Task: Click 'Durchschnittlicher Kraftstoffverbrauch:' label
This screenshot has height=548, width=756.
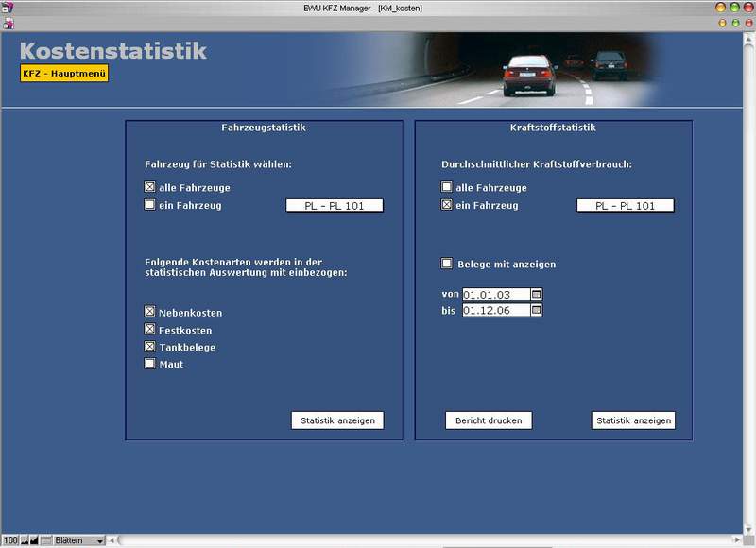Action: click(x=537, y=164)
